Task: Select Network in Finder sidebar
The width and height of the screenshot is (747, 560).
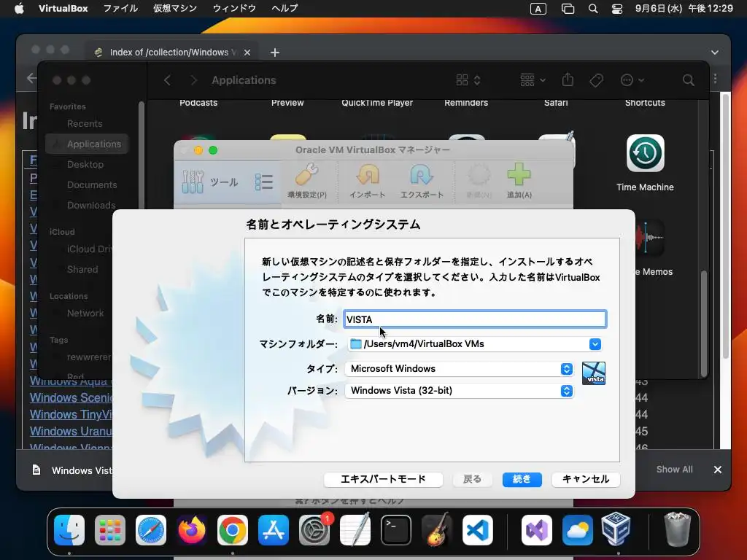Action: click(85, 314)
